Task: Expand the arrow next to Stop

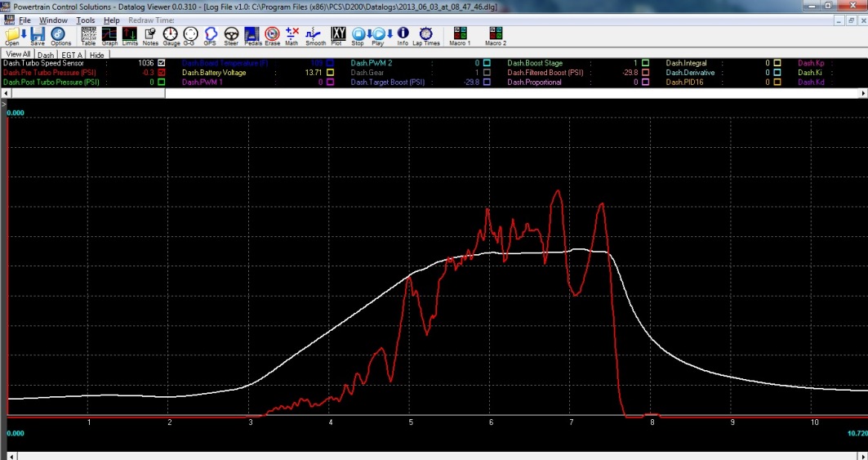Action: click(369, 34)
